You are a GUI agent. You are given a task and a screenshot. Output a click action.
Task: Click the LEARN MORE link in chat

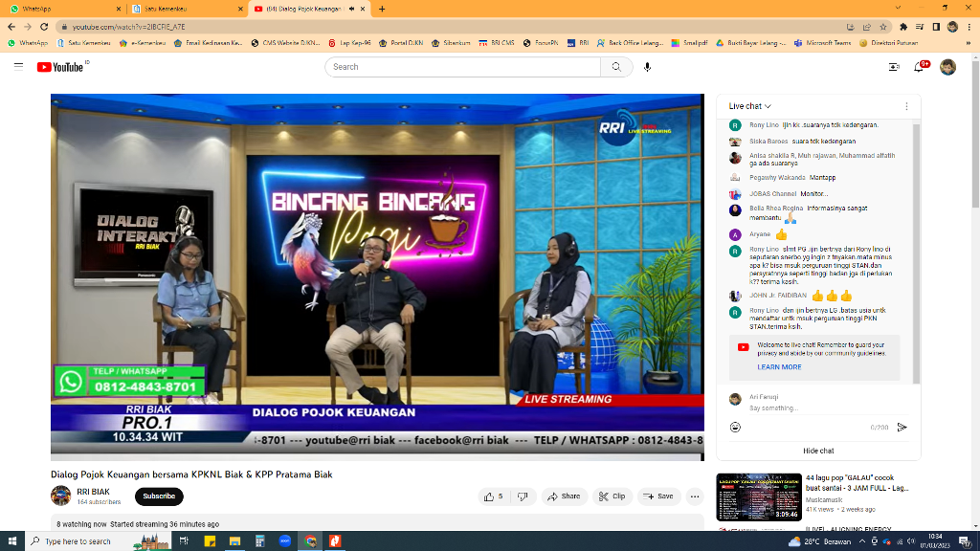point(779,367)
